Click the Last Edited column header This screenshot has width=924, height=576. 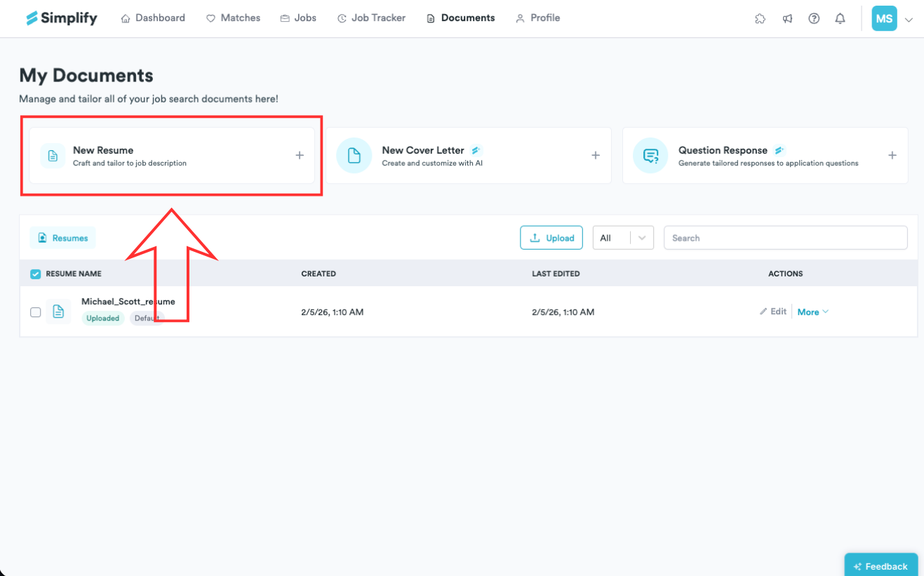(x=556, y=274)
